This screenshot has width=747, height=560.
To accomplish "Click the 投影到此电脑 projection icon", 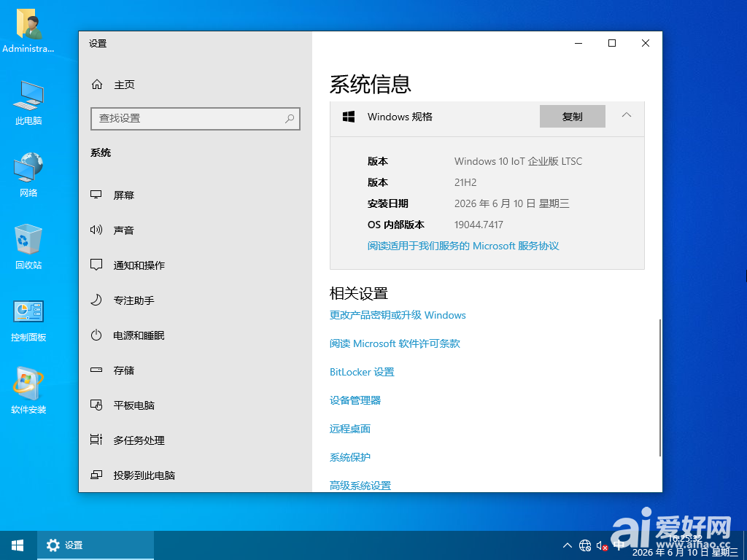I will [x=96, y=475].
